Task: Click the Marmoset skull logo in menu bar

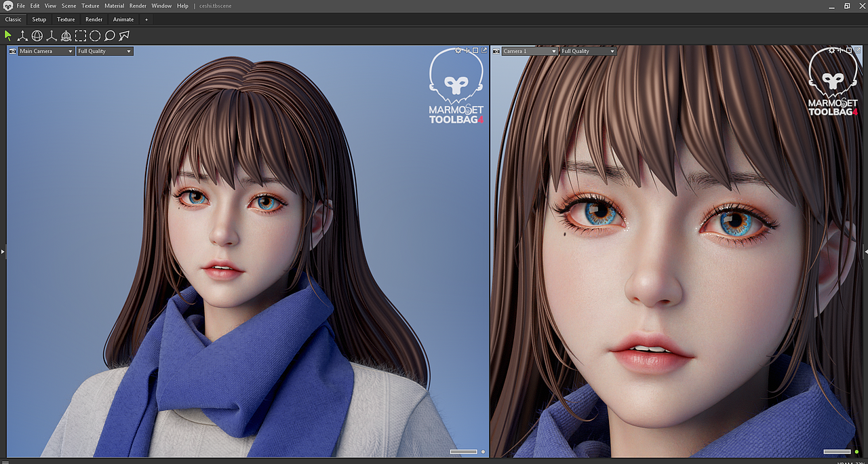Action: coord(7,5)
